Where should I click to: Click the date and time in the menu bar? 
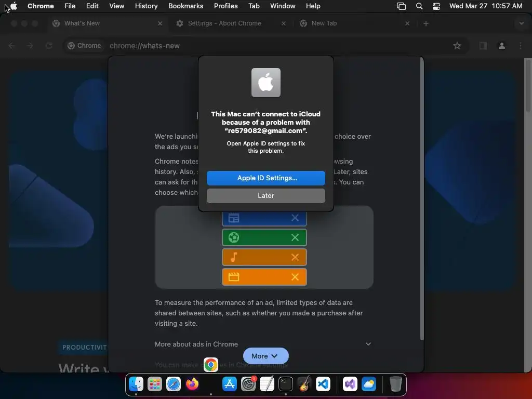click(486, 6)
